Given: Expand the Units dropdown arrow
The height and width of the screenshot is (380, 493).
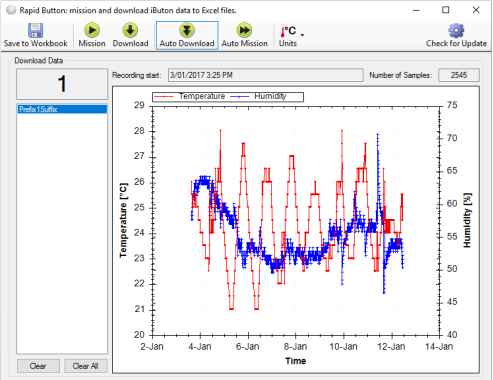Looking at the screenshot, I should pos(302,35).
